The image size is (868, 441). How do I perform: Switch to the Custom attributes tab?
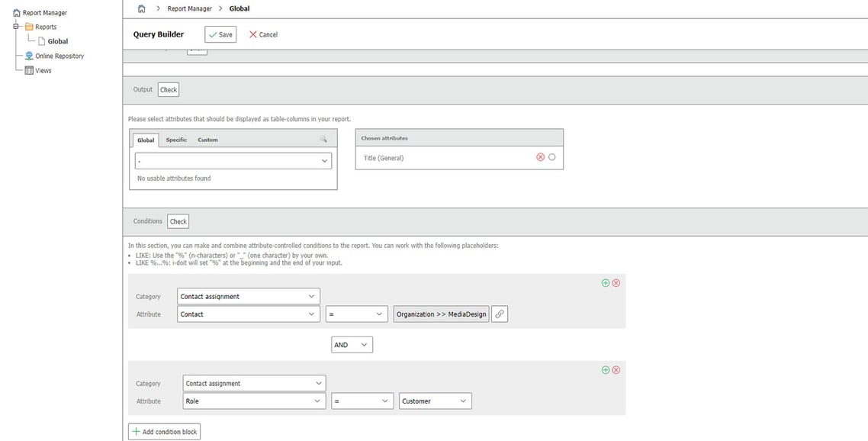[x=207, y=140]
